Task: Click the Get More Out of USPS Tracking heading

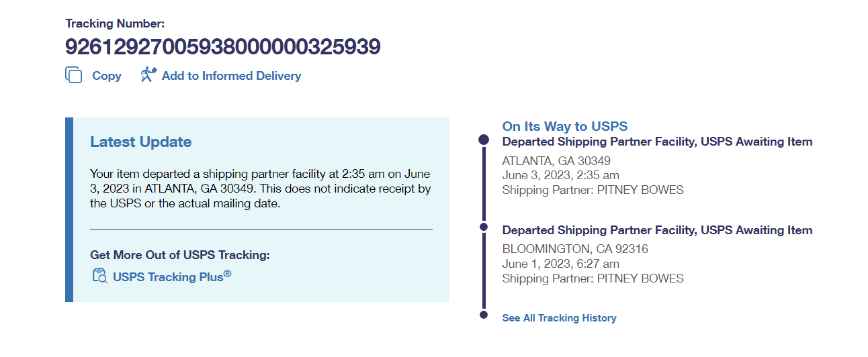Action: click(x=179, y=255)
